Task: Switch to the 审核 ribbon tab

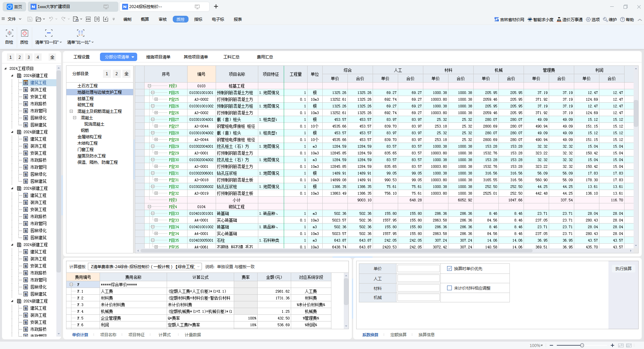Action: coord(163,19)
